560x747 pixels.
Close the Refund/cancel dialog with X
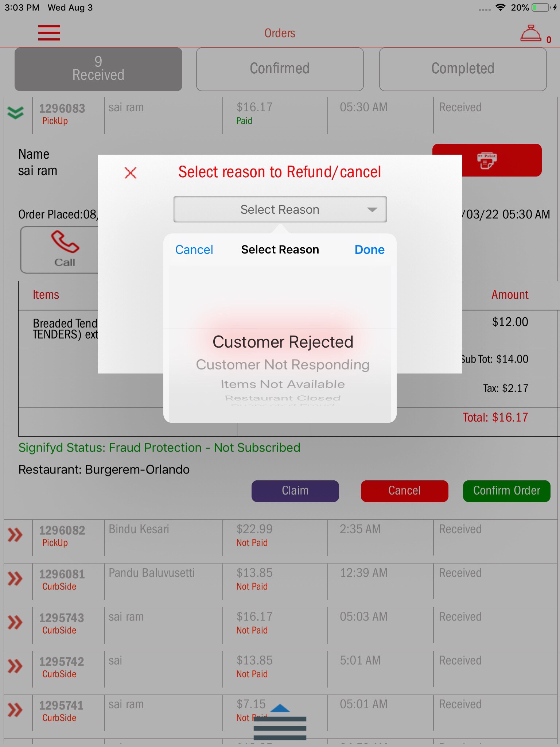pos(131,173)
